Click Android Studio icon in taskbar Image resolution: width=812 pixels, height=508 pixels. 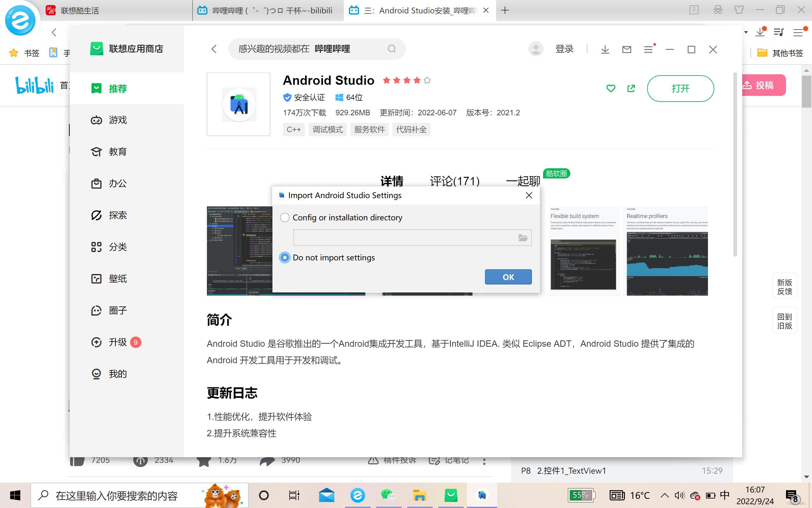pyautogui.click(x=482, y=495)
